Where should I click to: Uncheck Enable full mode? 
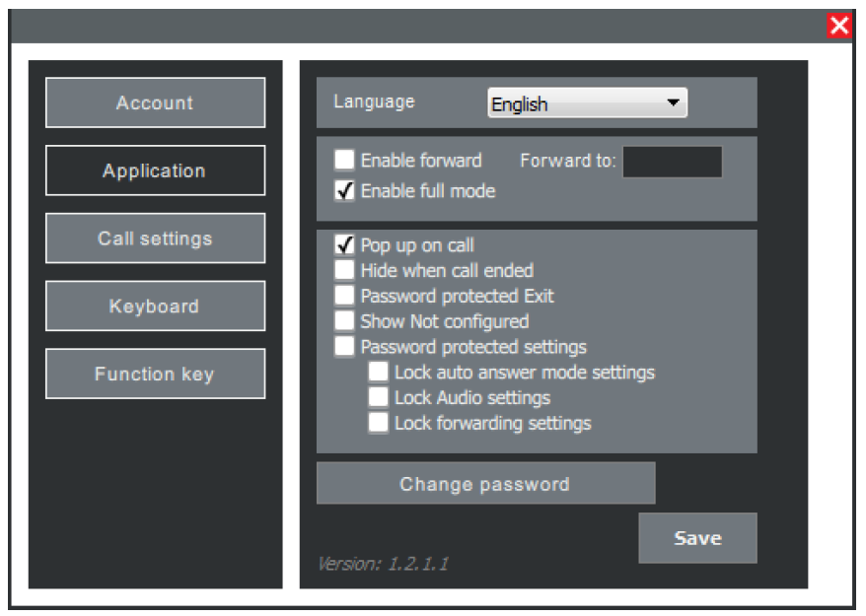pos(344,190)
